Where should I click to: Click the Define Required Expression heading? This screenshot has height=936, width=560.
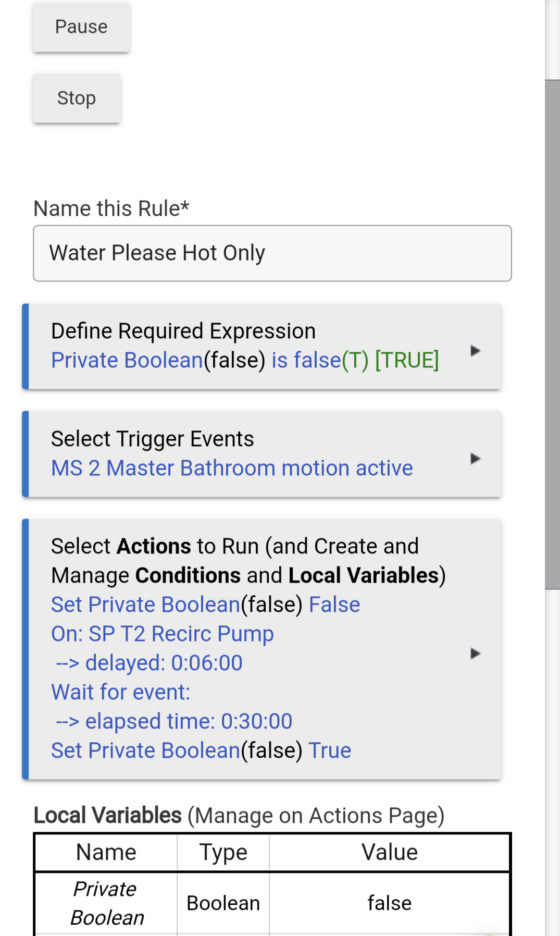pyautogui.click(x=183, y=331)
